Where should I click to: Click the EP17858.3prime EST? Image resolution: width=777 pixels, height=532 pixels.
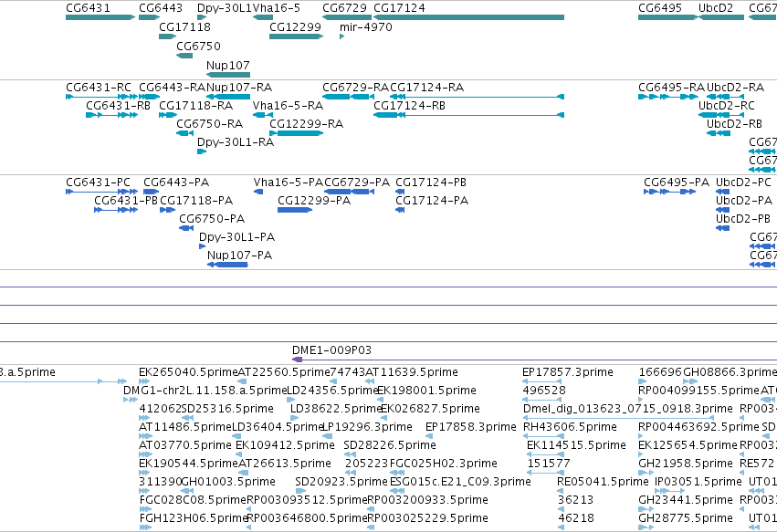(429, 436)
